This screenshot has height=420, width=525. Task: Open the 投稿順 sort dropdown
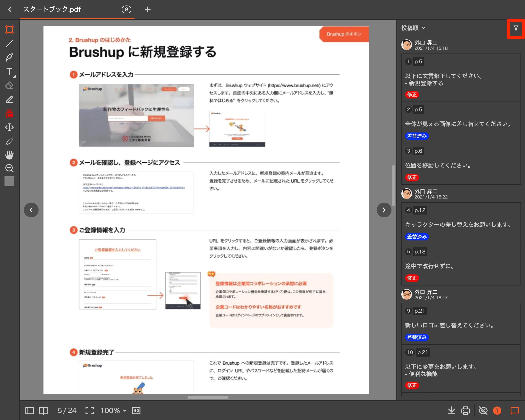(x=413, y=28)
